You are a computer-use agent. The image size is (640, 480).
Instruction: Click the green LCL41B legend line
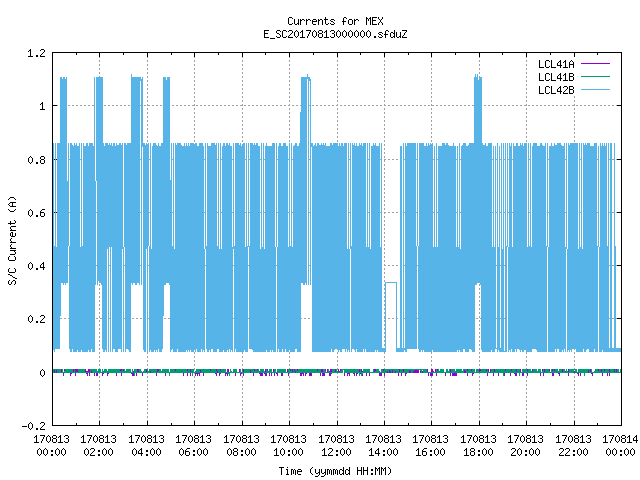click(595, 77)
